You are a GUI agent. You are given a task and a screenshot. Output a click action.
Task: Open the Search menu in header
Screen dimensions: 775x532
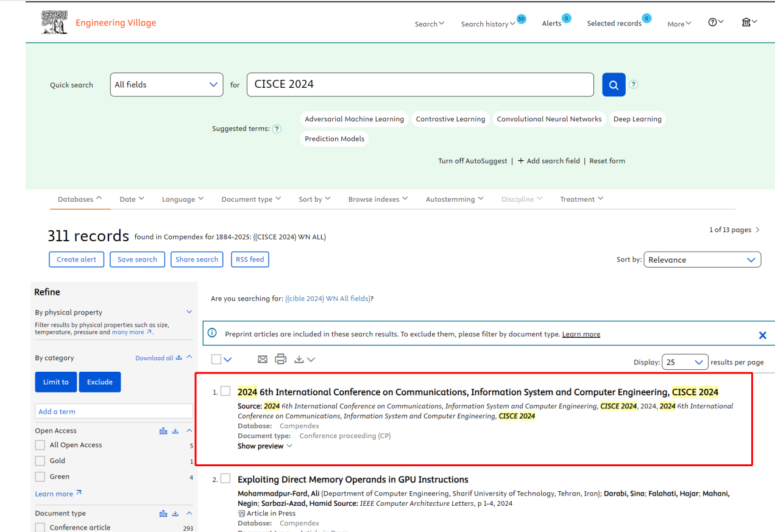(x=430, y=24)
